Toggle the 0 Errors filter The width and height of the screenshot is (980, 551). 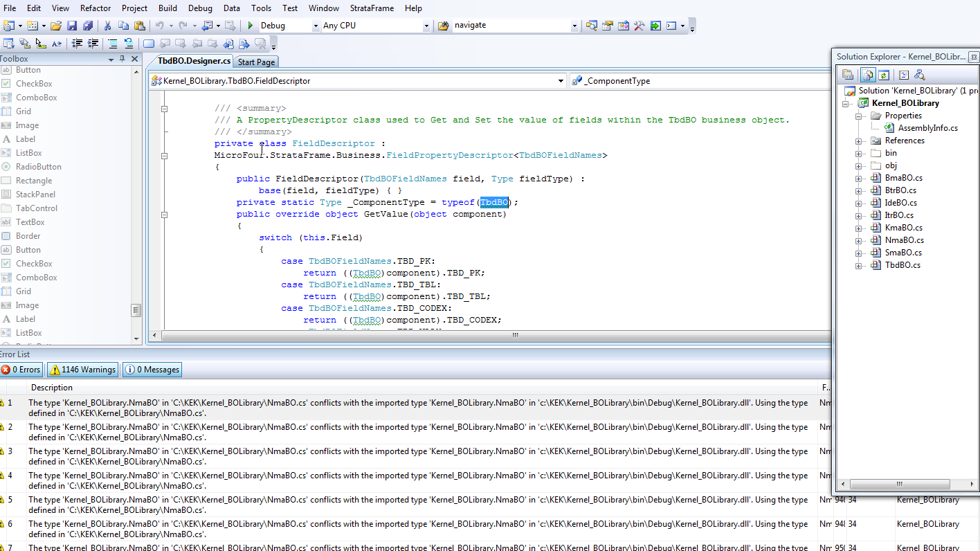coord(21,370)
